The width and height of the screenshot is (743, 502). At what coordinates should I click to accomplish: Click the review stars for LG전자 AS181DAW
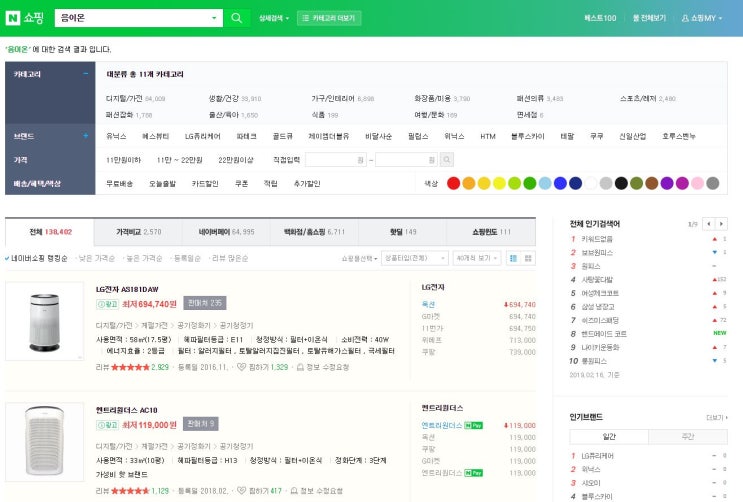[130, 367]
